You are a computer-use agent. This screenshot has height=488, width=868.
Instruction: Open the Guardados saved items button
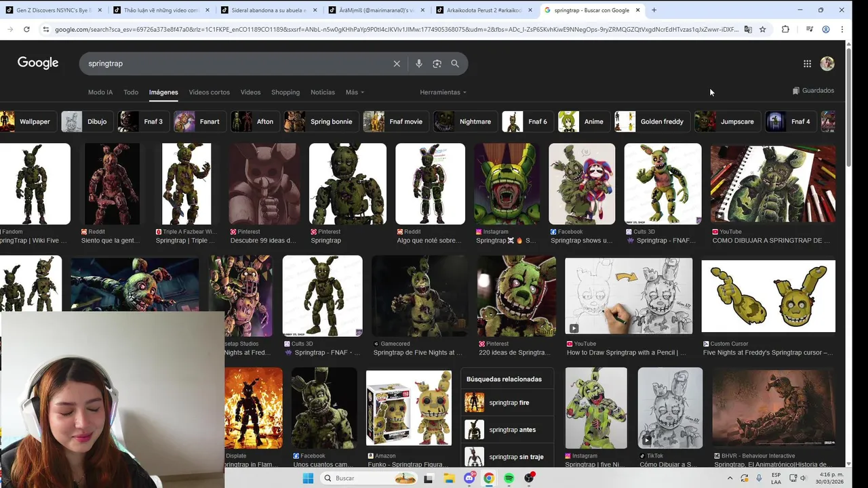click(813, 91)
